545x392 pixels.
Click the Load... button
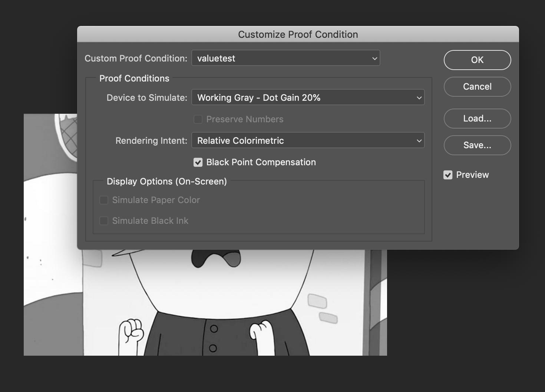[x=477, y=119]
